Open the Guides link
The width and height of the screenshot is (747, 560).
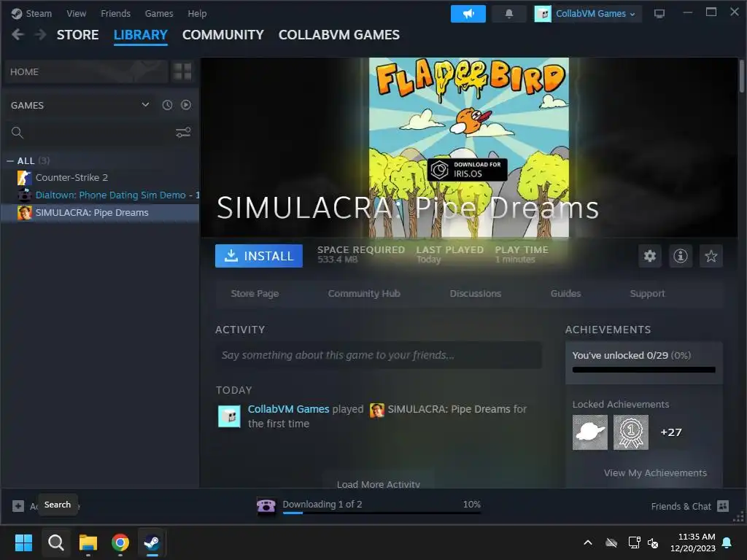pos(565,293)
